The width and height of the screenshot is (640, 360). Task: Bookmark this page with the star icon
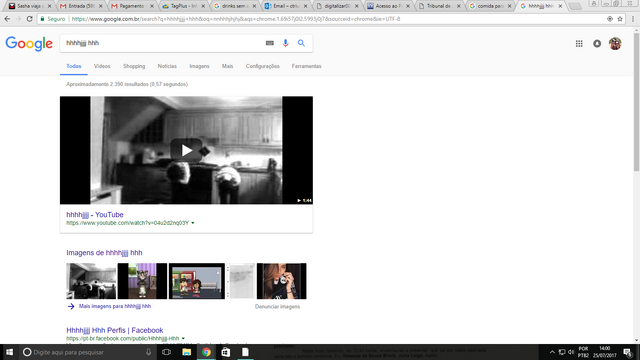tap(620, 19)
